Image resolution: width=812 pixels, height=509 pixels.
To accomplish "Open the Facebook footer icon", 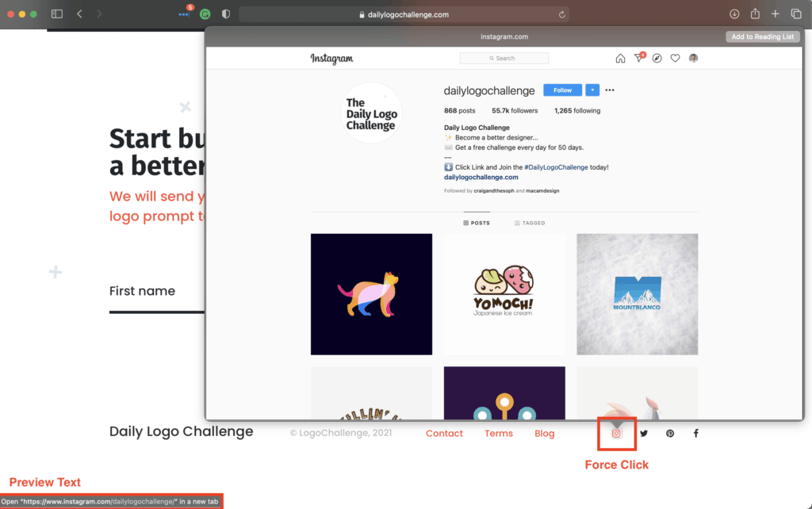I will point(696,434).
